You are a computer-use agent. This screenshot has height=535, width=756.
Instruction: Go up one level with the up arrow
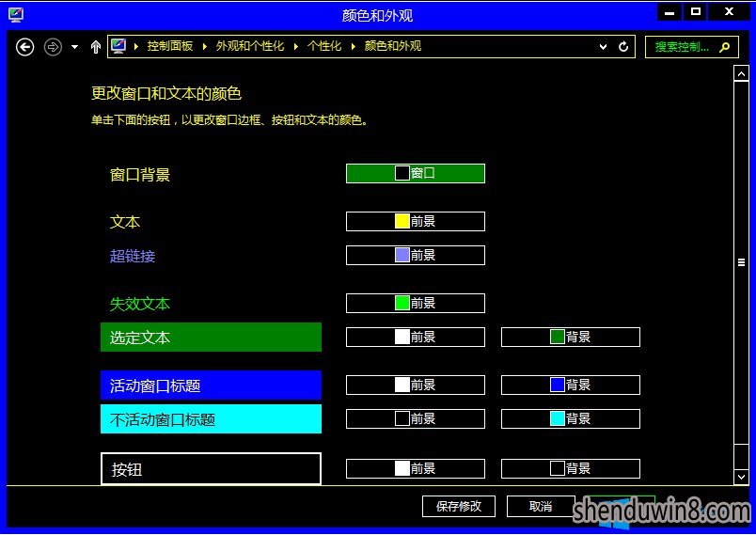click(x=96, y=47)
